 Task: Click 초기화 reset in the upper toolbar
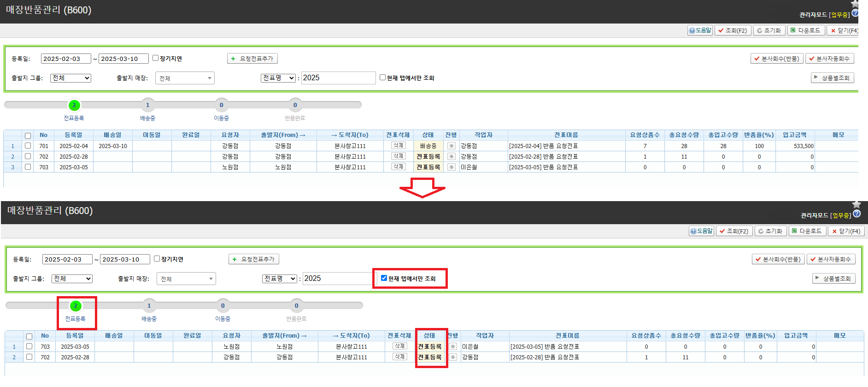pyautogui.click(x=768, y=30)
